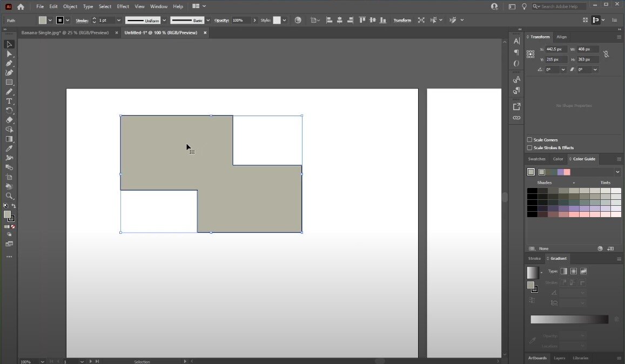Switch to the Layers panel tab
625x364 pixels.
[x=560, y=358]
